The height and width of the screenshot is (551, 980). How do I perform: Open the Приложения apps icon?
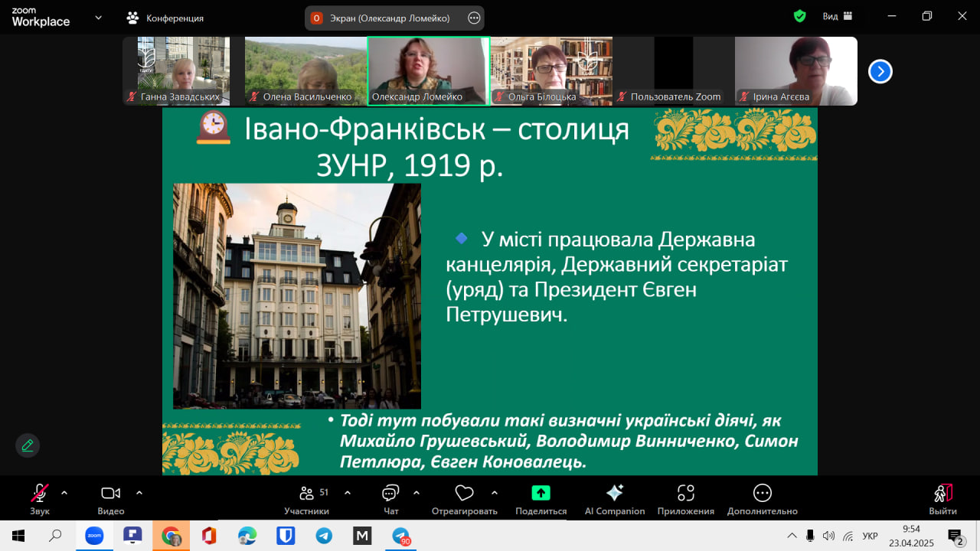[x=686, y=499]
